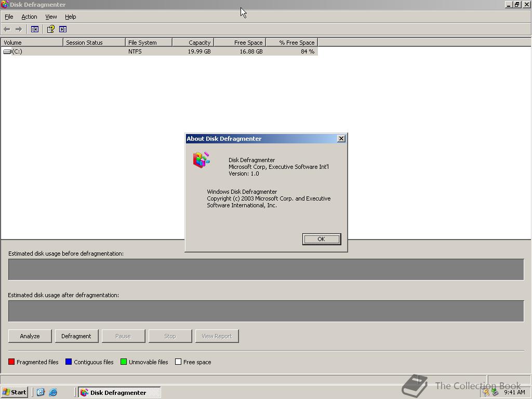Viewport: 532px width, 399px height.
Task: Sort by the Free Space column header
Action: (240, 43)
